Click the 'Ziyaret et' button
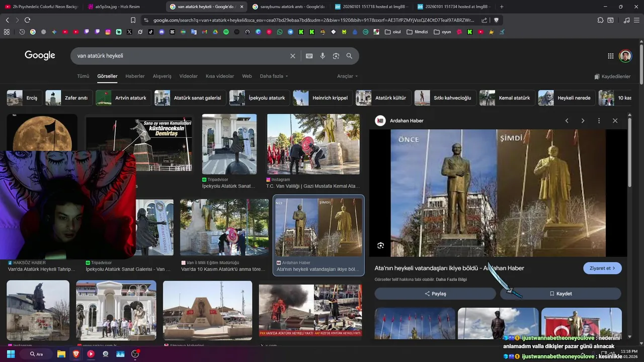The height and width of the screenshot is (362, 644). coord(602,268)
